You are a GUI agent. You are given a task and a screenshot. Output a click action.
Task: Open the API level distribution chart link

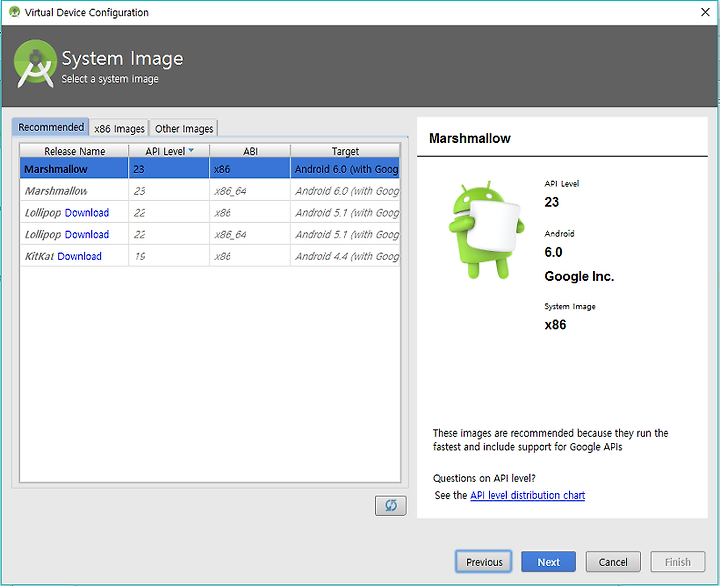527,495
